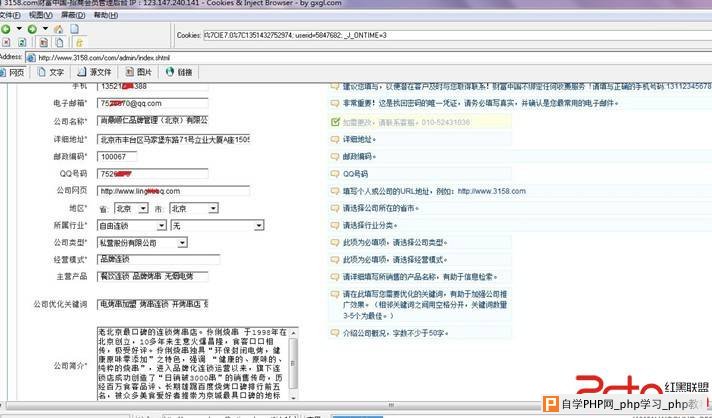Viewport: 712px width, 418px height.
Task: Open the 市 city dropdown
Action: 194,208
